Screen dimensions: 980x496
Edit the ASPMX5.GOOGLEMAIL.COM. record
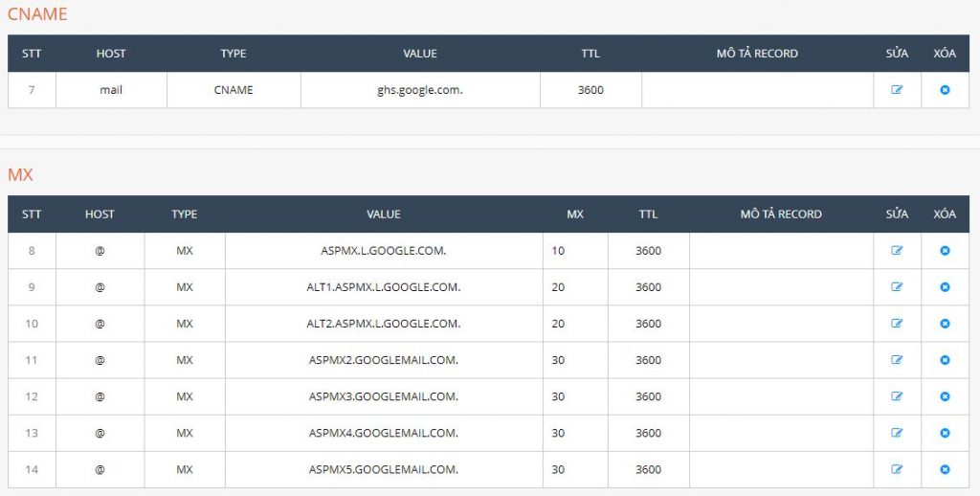click(x=897, y=469)
